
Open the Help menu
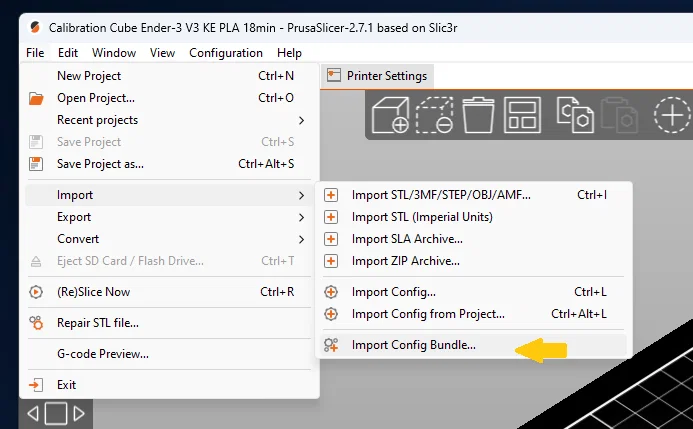point(289,53)
